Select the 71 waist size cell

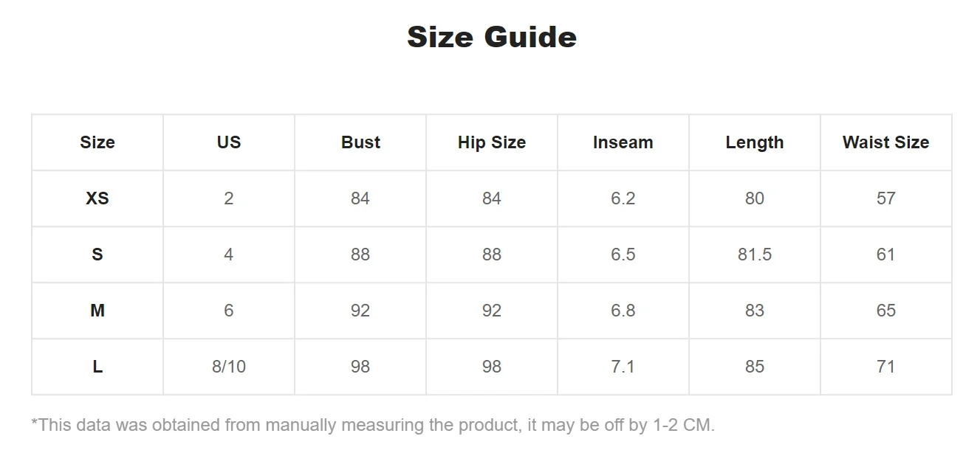(x=886, y=367)
